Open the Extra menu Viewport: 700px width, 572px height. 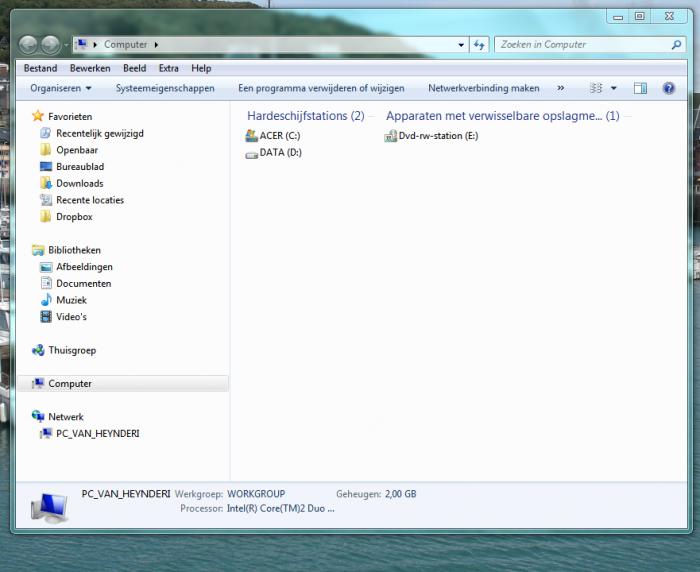coord(169,68)
